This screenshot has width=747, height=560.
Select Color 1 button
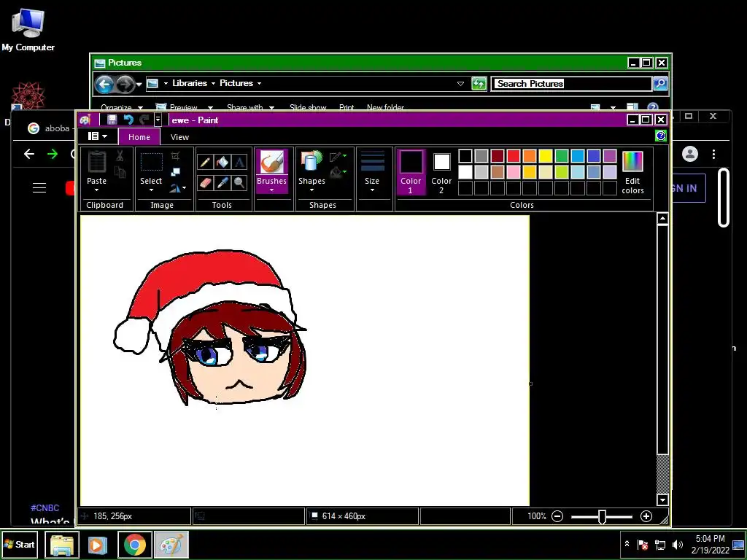(411, 172)
